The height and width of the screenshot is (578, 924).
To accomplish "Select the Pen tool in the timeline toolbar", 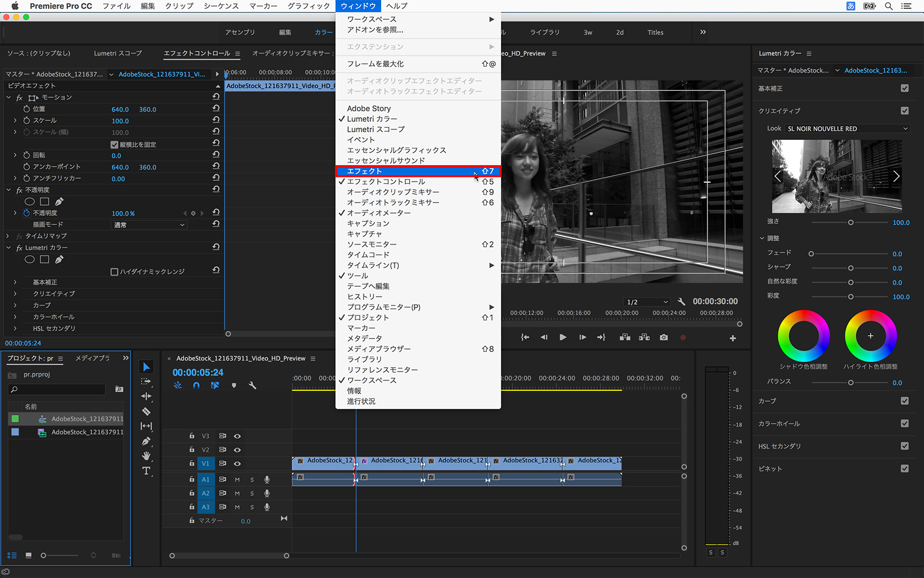I will (146, 441).
